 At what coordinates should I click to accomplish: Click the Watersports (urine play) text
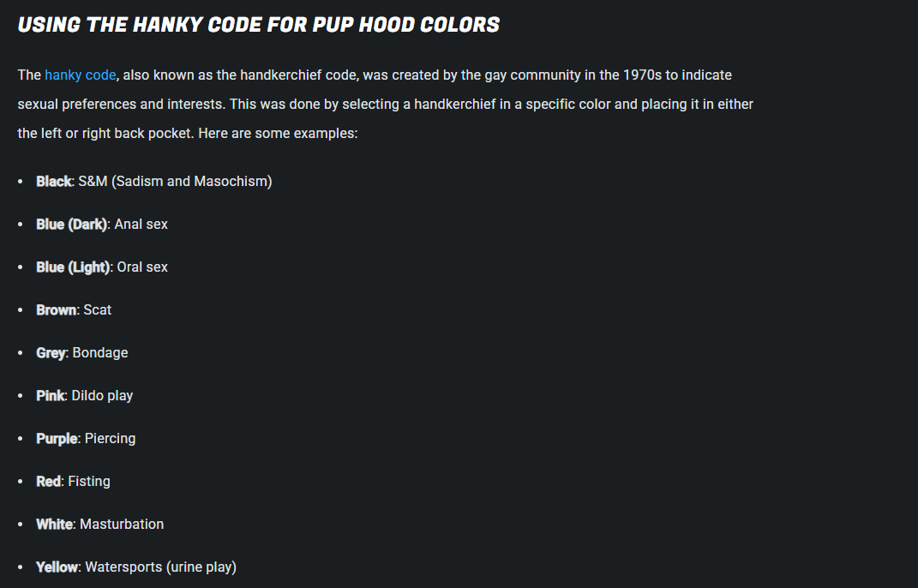pos(161,567)
